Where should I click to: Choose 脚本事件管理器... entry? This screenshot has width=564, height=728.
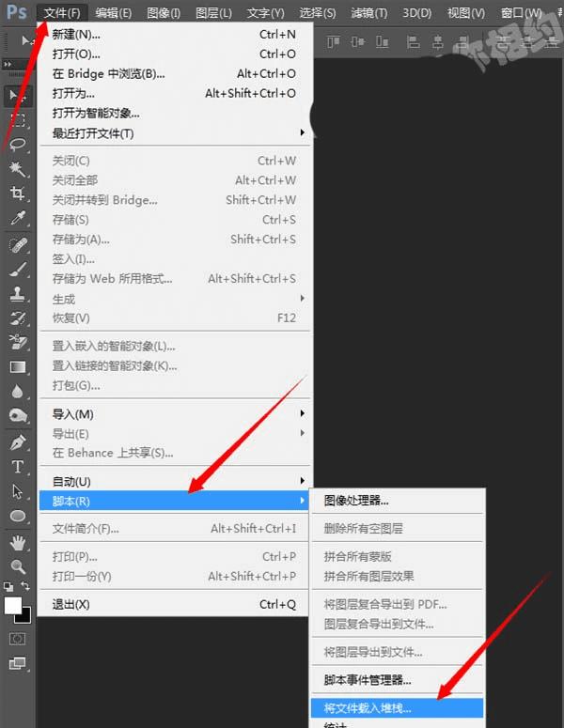(x=398, y=680)
